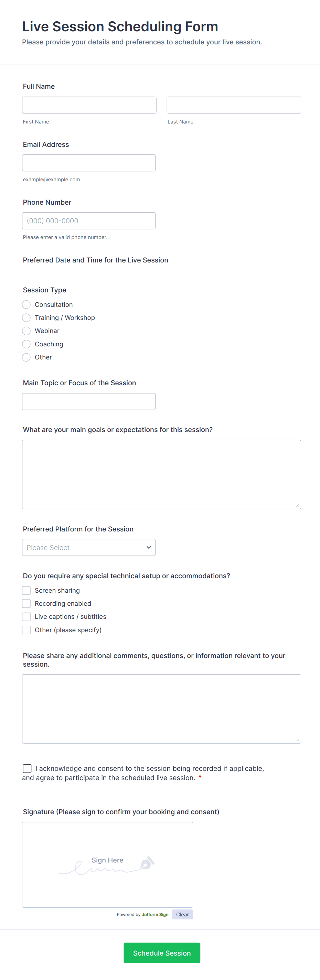The height and width of the screenshot is (980, 320).
Task: Pick the Webinar option
Action: click(26, 331)
